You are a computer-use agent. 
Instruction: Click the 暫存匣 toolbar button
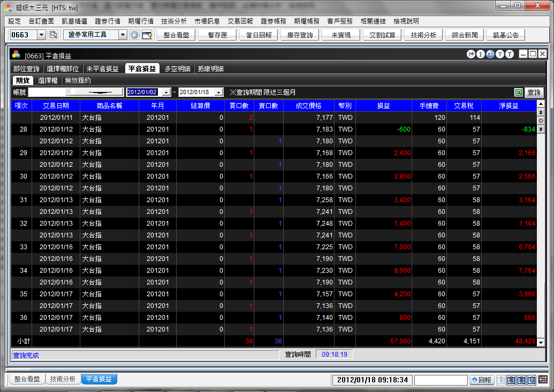(217, 35)
